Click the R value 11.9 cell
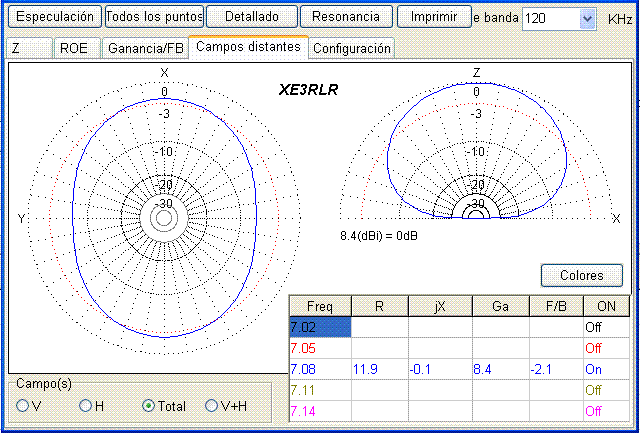 [x=380, y=370]
